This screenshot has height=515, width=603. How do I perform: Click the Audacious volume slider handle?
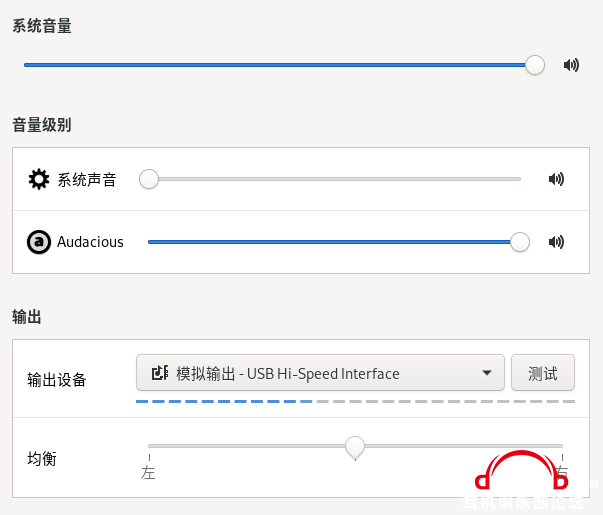click(520, 242)
